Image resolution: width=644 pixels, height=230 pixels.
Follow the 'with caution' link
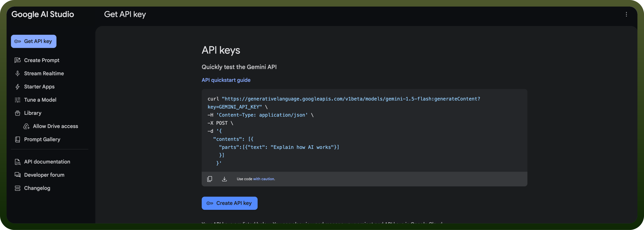pos(264,179)
